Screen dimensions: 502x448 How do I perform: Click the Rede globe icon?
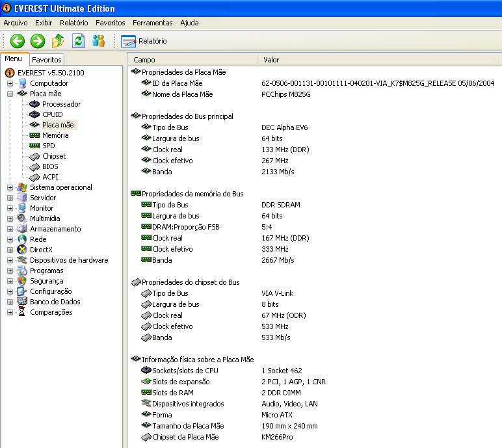pyautogui.click(x=22, y=239)
